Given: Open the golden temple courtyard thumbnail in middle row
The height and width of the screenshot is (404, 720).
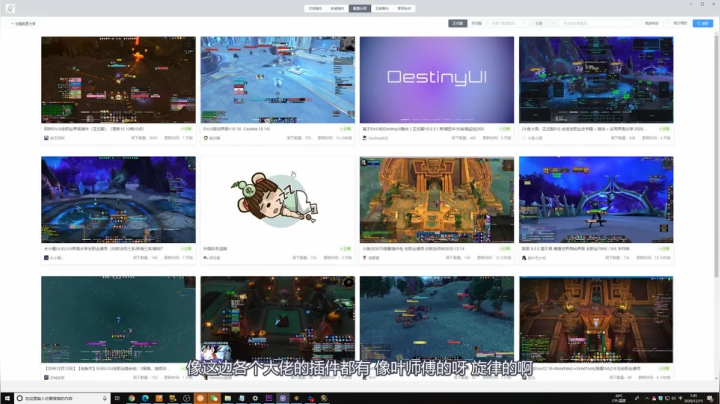Looking at the screenshot, I should (x=437, y=200).
